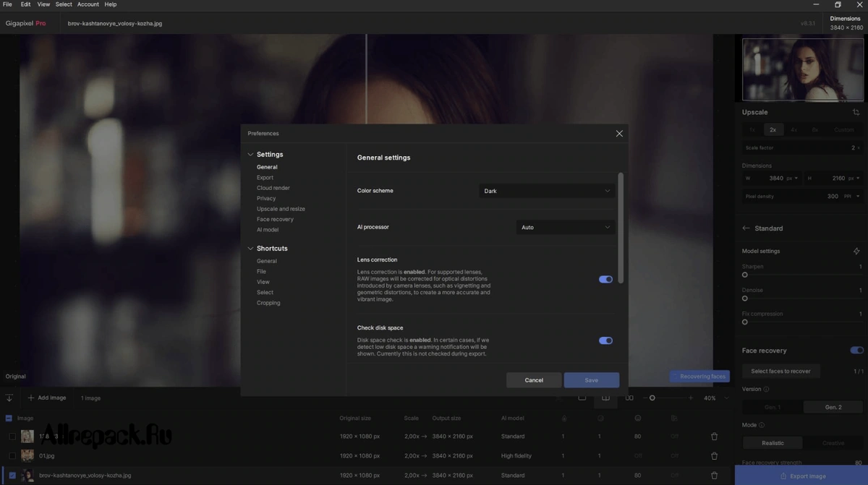Click the zoom slider handle
Screen dimensions: 868x485
(652, 398)
